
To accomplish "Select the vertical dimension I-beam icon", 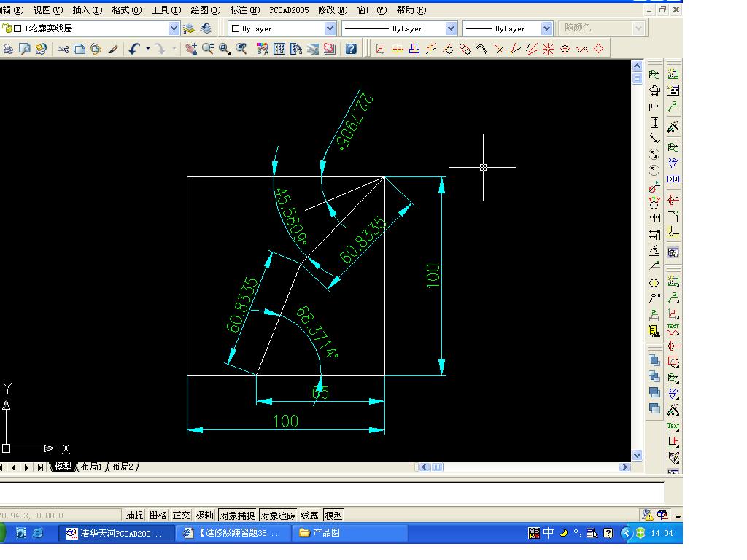I will 654,122.
